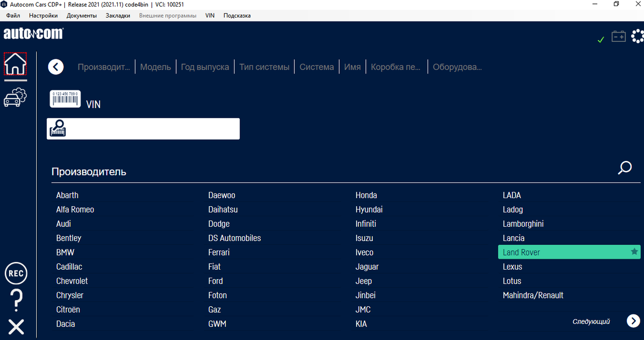Select the Коробка передач breadcrumb tab

click(x=395, y=67)
